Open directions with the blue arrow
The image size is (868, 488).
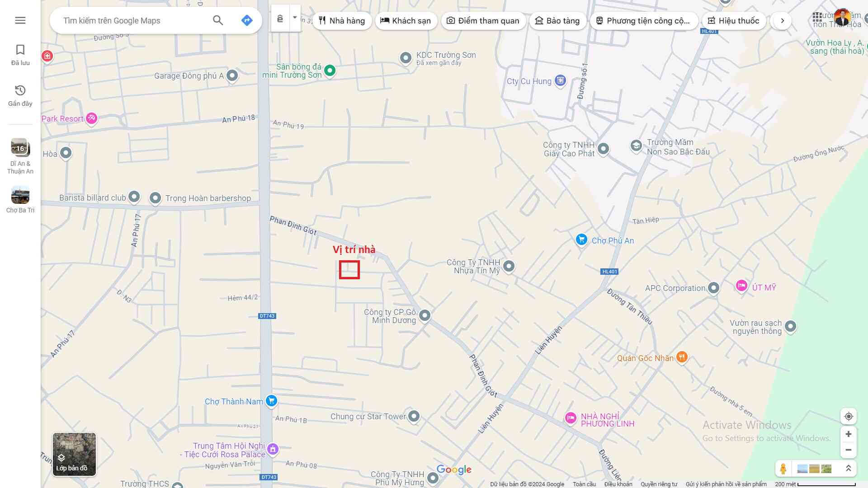tap(247, 20)
